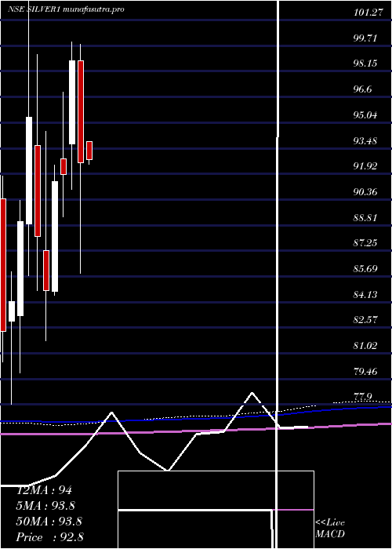Click the 101.27 price axis label

coord(367,13)
